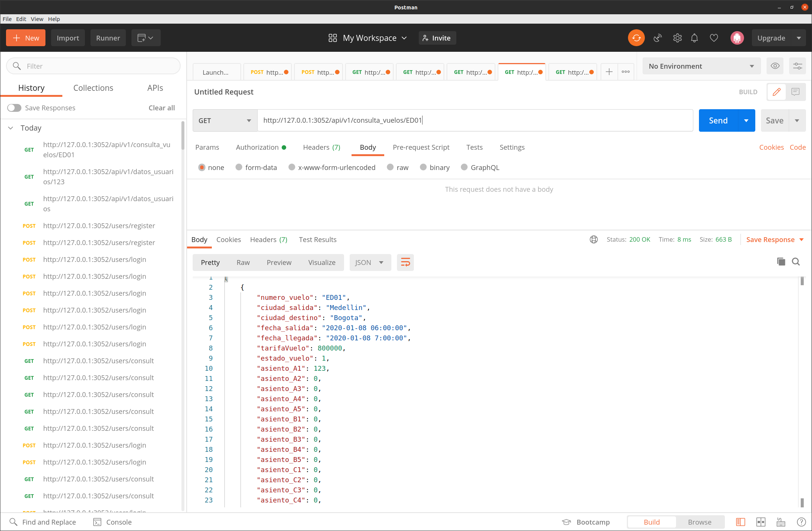Open manage environments sliders icon

[797, 66]
